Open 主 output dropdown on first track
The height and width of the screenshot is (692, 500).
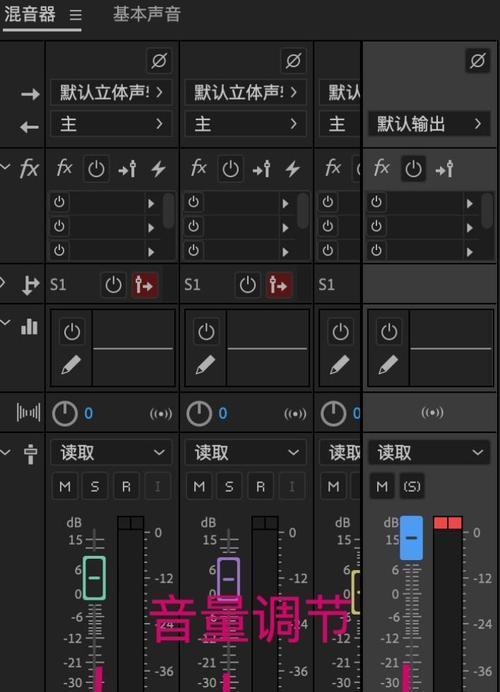pos(111,124)
